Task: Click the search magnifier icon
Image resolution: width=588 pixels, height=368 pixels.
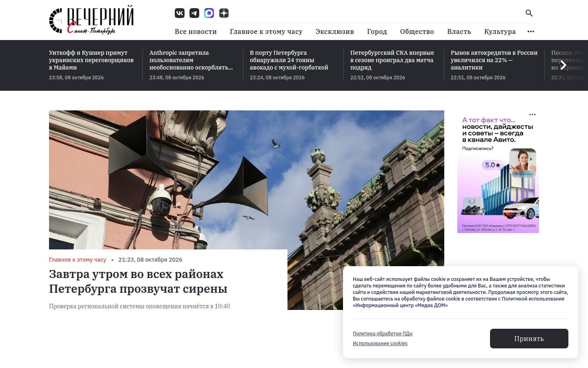Action: tap(529, 13)
